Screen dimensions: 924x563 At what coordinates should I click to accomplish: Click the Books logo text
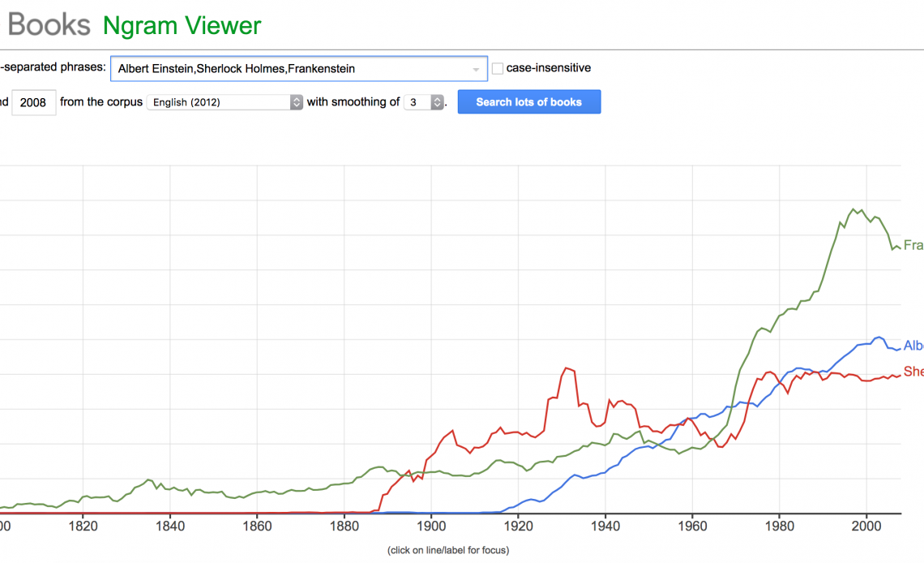[x=49, y=25]
